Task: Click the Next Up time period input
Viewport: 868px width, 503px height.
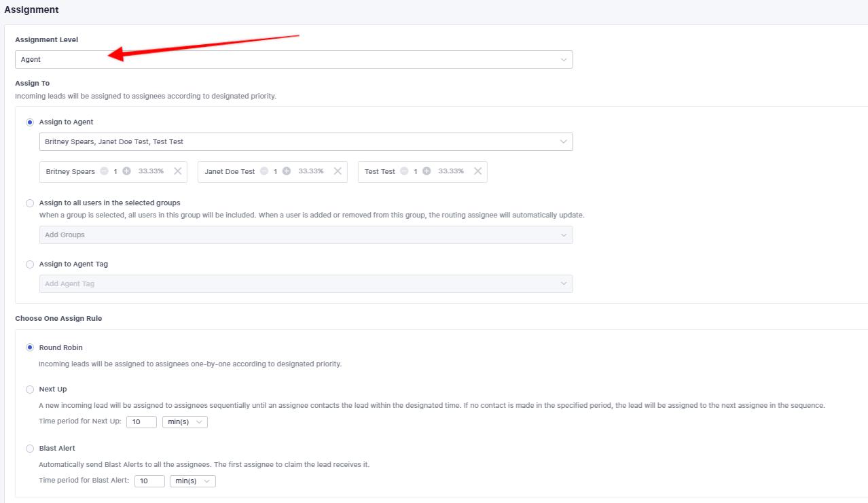Action: 141,422
